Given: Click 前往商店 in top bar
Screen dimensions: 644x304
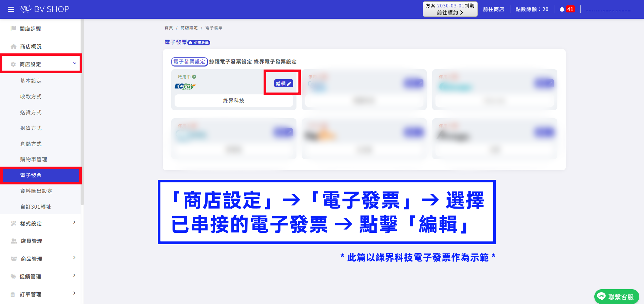Looking at the screenshot, I should [x=493, y=9].
